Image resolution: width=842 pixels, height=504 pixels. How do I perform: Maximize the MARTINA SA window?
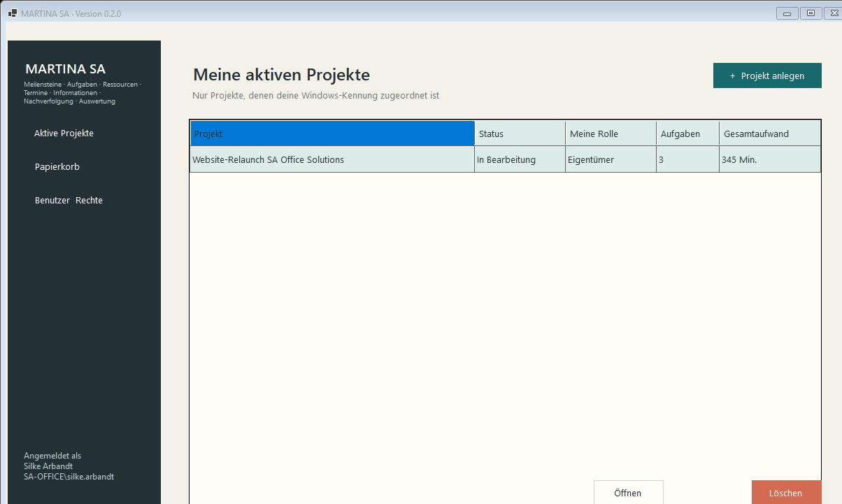tap(811, 13)
